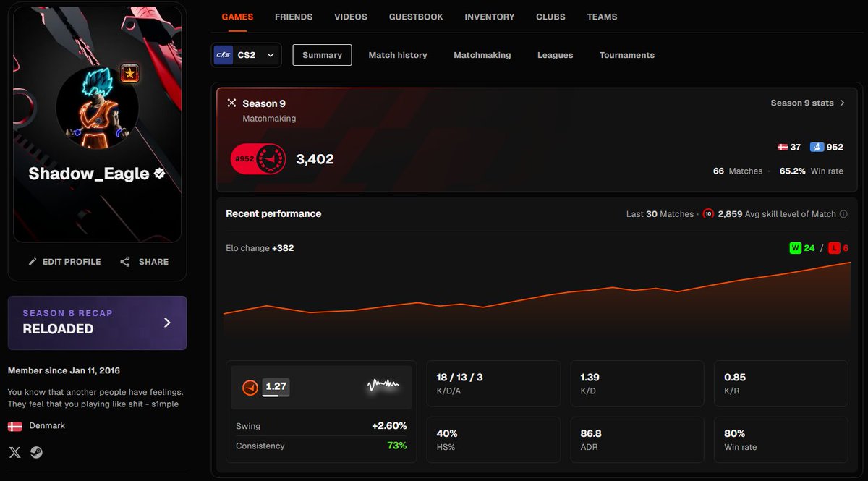
Task: Click the red #952 rank badge
Action: coord(243,159)
